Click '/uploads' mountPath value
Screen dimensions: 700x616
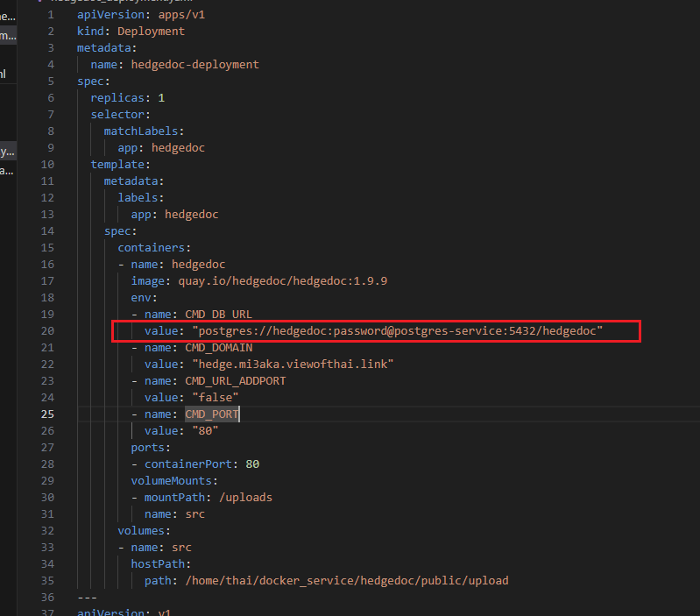(245, 497)
